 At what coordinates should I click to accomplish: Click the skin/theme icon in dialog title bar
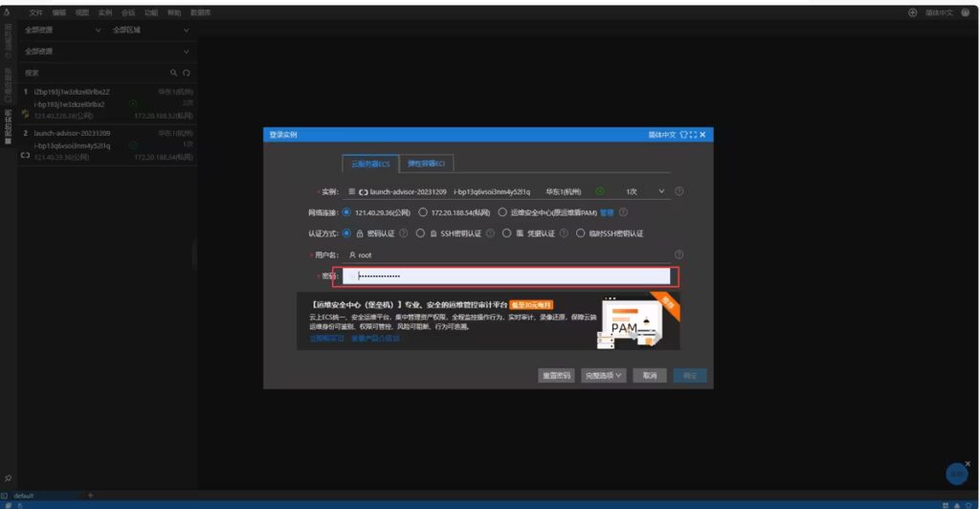[x=683, y=135]
